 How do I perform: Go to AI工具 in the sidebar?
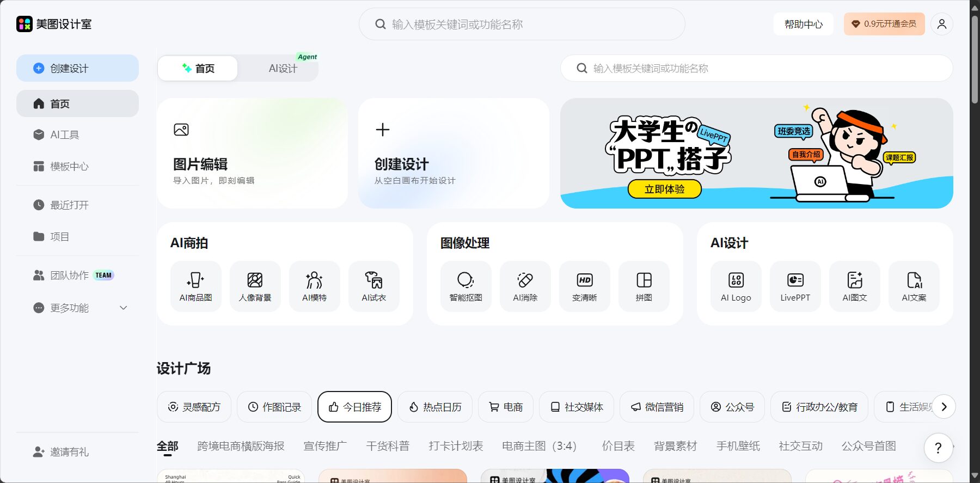click(77, 134)
